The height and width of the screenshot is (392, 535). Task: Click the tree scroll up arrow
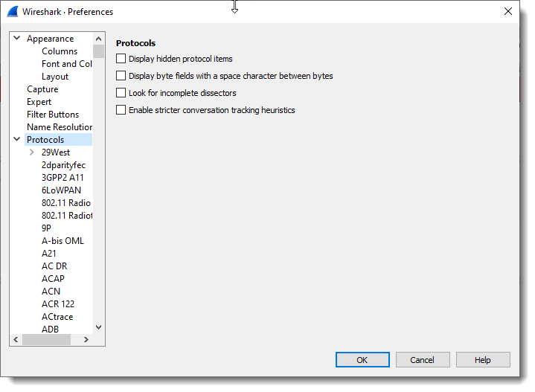pos(98,38)
